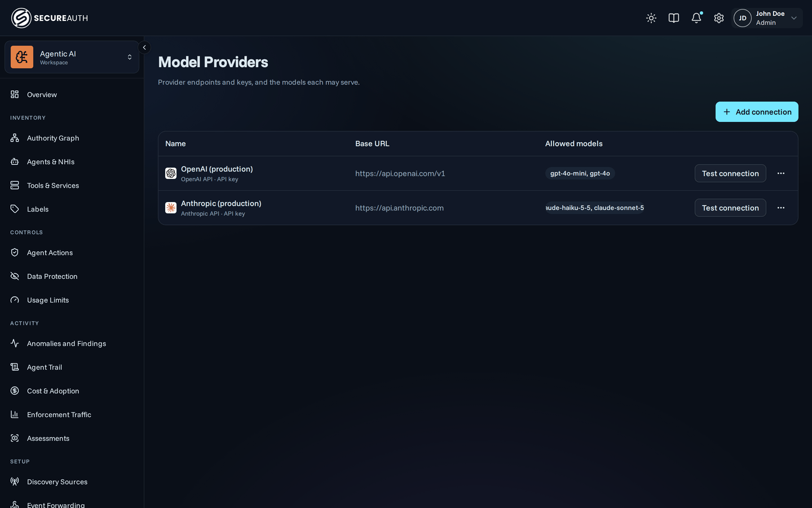Viewport: 812px width, 508px height.
Task: Click the Agent Trail icon
Action: [15, 367]
